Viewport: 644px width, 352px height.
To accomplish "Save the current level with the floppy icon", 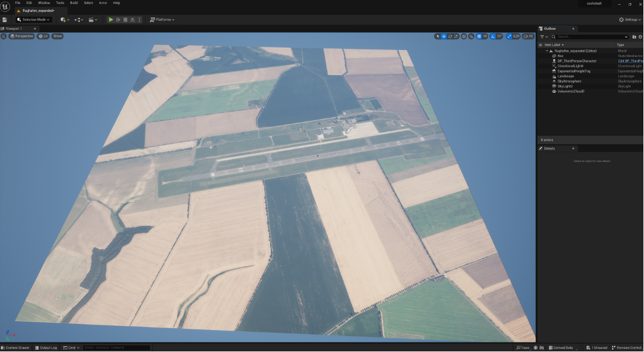I will (x=5, y=20).
